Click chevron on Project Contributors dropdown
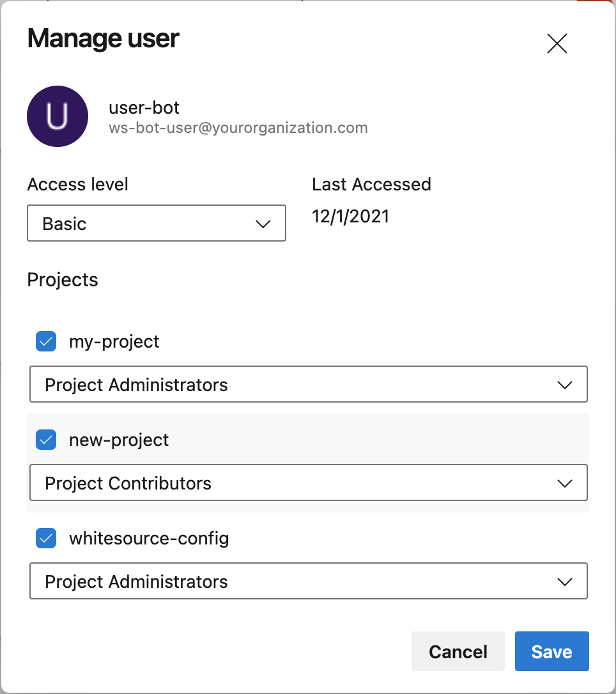This screenshot has width=616, height=694. [564, 484]
